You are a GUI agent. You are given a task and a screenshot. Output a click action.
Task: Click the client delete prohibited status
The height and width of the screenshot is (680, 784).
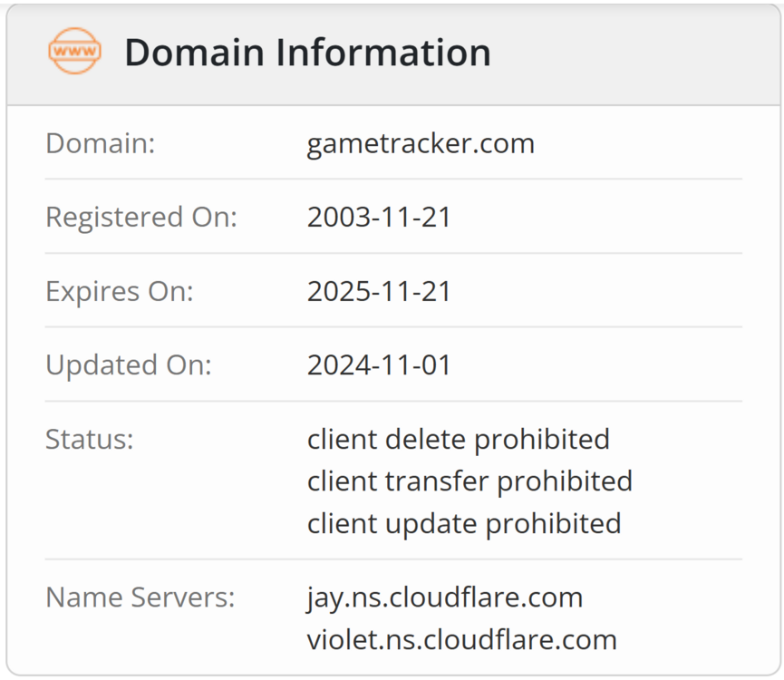pyautogui.click(x=458, y=439)
